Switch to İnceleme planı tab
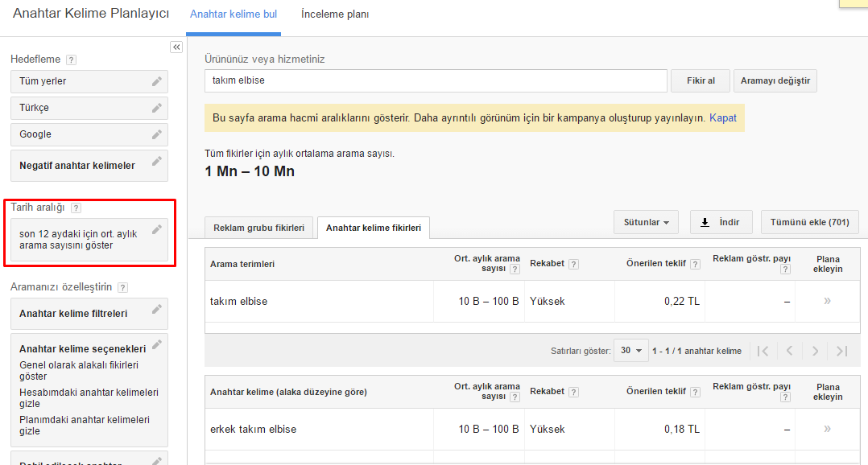This screenshot has height=465, width=868. tap(335, 14)
